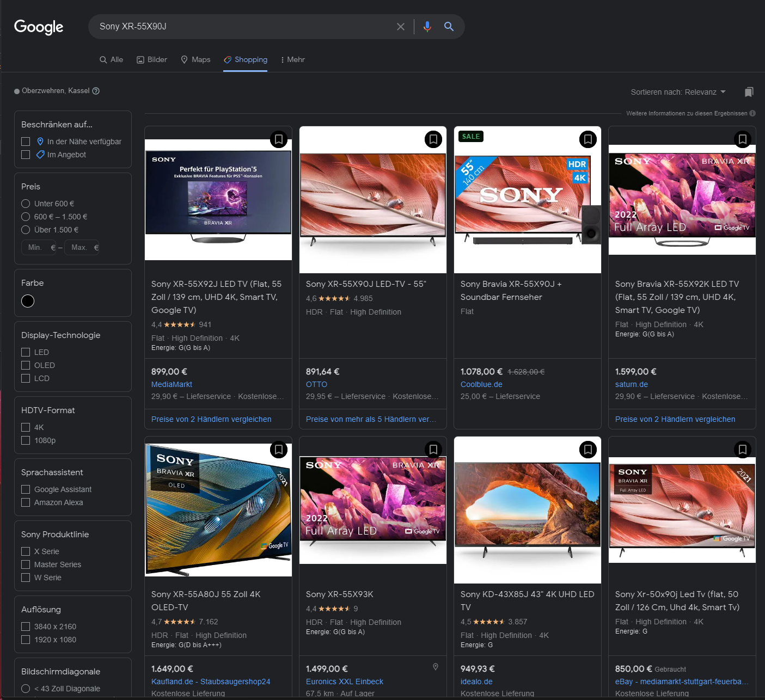765x700 pixels.
Task: Open the idealo.de seller link
Action: (476, 681)
